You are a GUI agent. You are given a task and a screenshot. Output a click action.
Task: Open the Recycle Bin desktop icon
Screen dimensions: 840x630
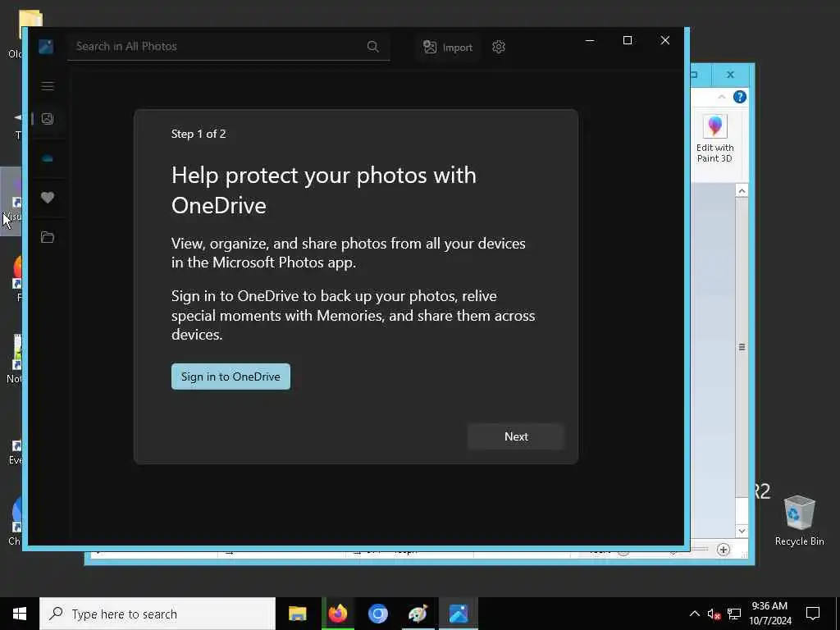[799, 521]
